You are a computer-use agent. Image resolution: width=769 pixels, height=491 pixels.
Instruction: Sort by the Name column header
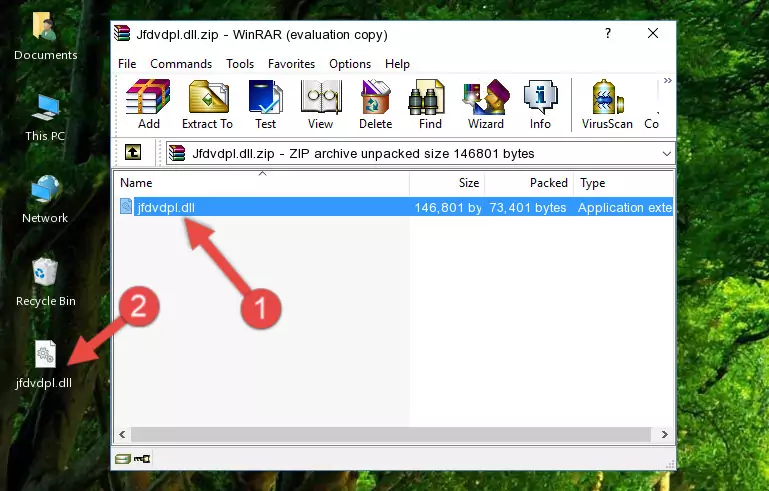point(262,182)
